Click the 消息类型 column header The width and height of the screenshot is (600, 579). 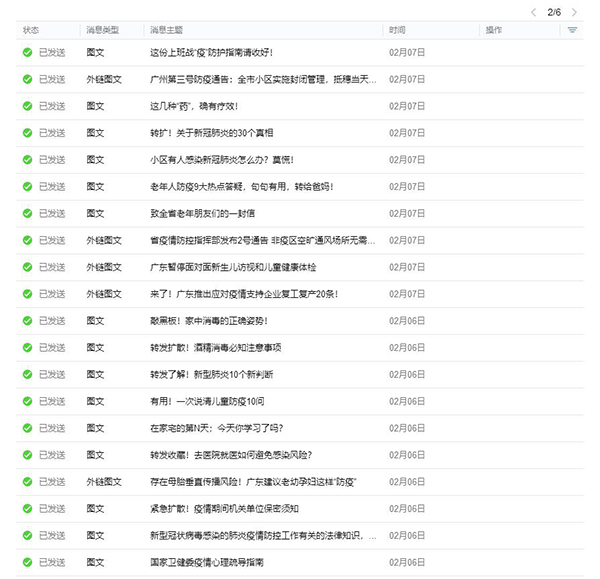click(102, 31)
